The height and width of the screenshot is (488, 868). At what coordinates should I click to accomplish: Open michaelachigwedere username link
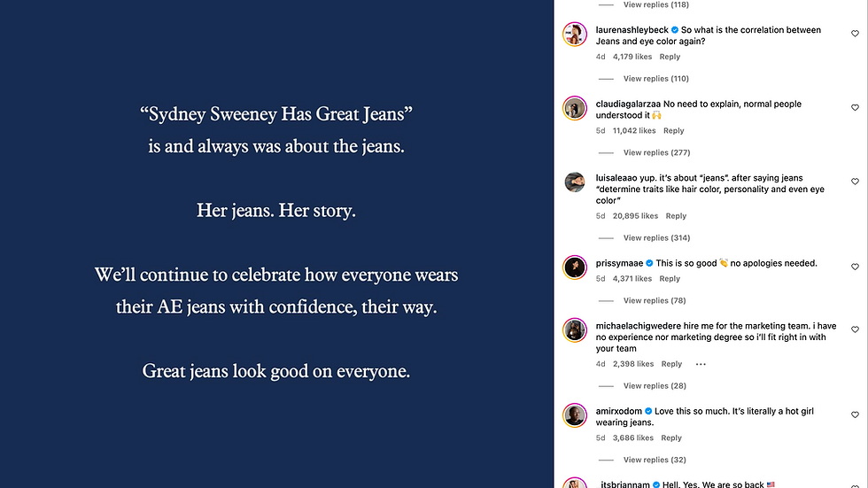click(x=639, y=326)
